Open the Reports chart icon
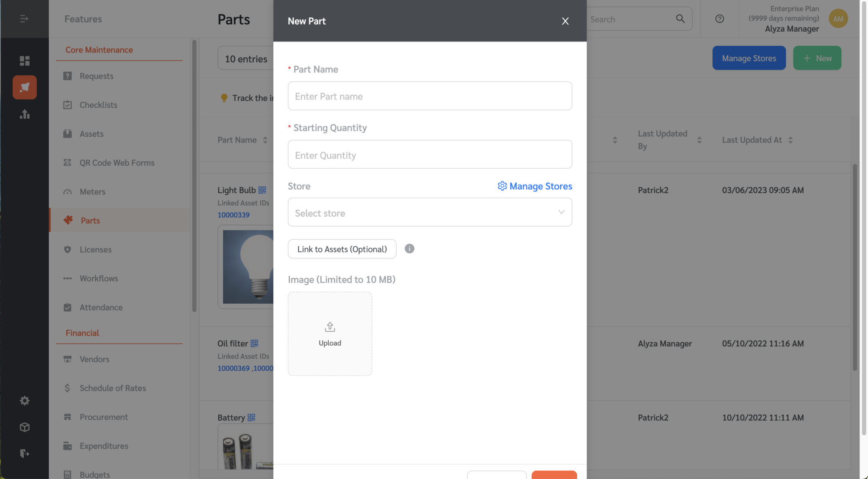868x479 pixels. pyautogui.click(x=24, y=114)
